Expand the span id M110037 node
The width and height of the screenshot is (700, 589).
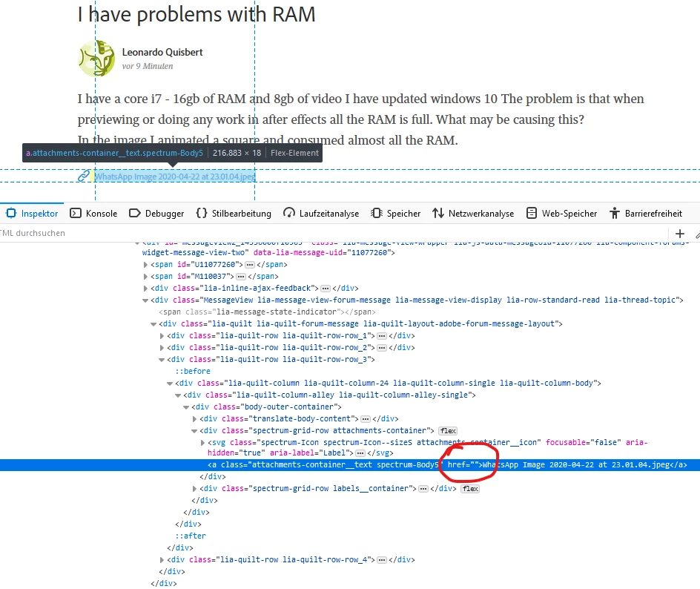tap(145, 277)
